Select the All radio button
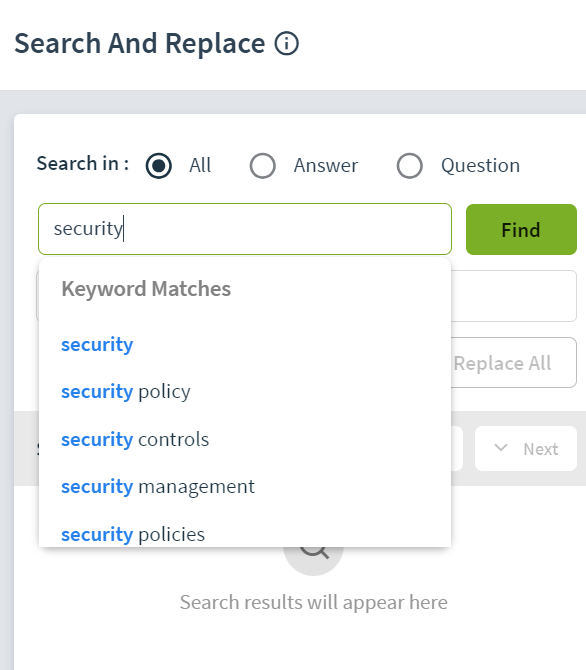The image size is (586, 670). pyautogui.click(x=159, y=165)
